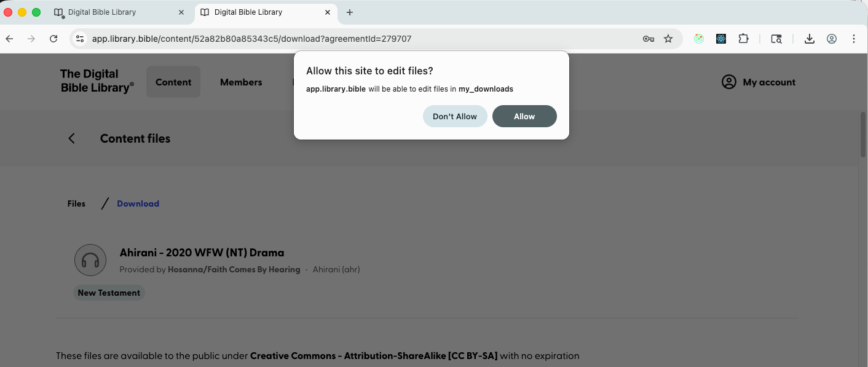Click the Content files heading

click(135, 138)
